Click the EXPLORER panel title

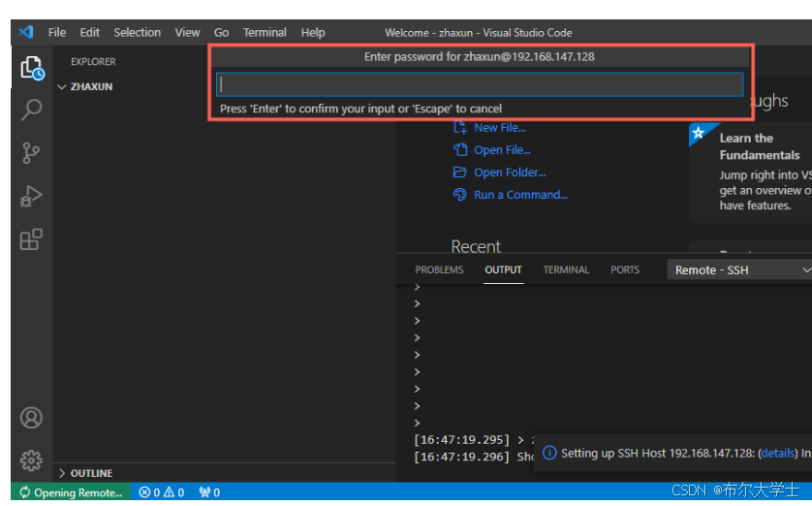click(93, 62)
